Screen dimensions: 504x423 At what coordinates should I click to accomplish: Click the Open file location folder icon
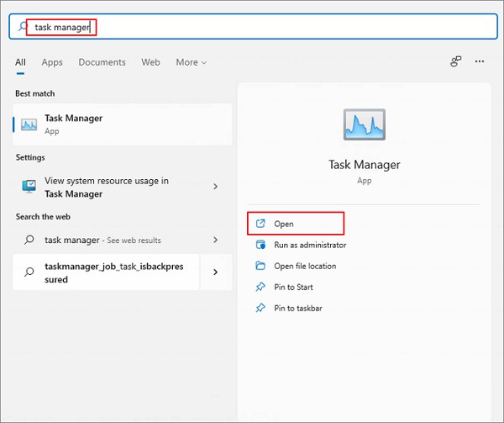click(x=260, y=266)
